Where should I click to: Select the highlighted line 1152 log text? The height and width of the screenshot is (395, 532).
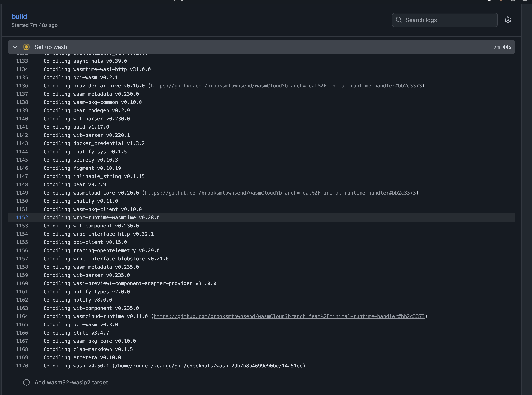click(x=101, y=217)
